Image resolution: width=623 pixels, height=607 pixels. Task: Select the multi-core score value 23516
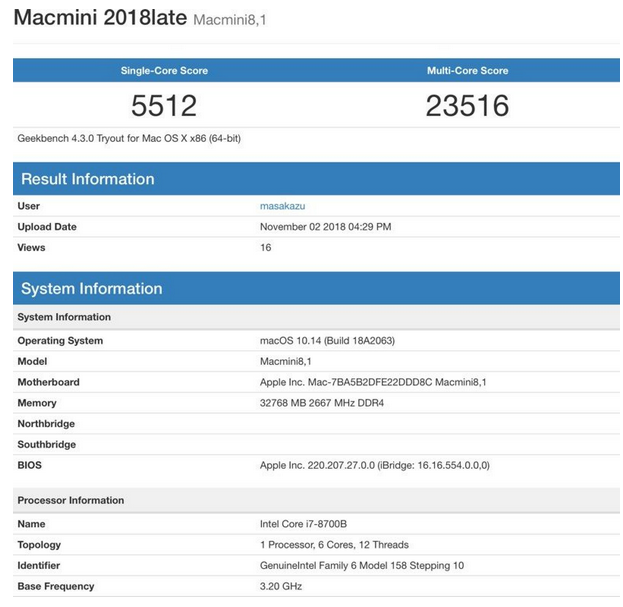[467, 106]
